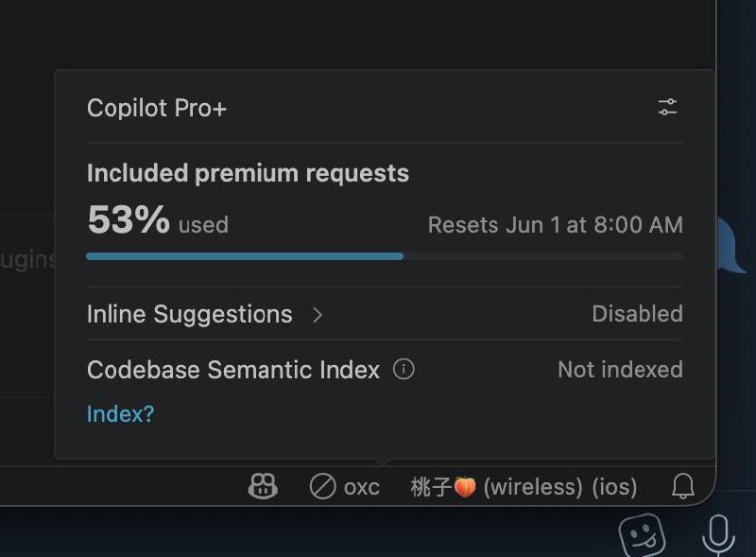This screenshot has height=557, width=756.
Task: Click the Copilot Pro+ plan title
Action: click(157, 108)
